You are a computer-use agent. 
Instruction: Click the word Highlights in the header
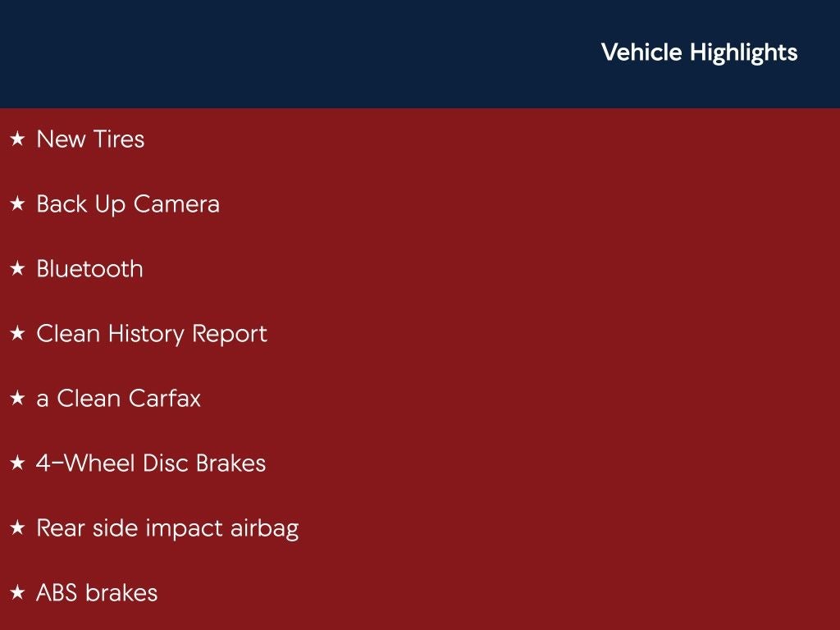(743, 52)
